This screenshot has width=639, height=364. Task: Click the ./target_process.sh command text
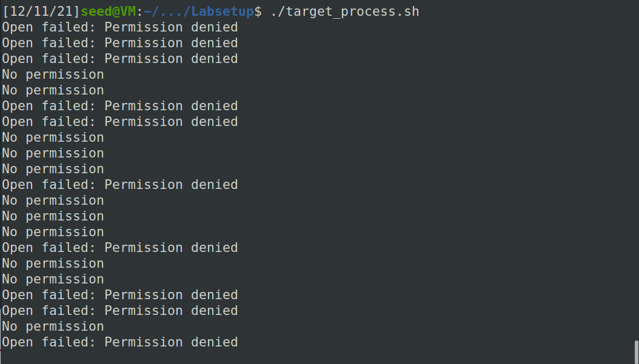(x=345, y=12)
